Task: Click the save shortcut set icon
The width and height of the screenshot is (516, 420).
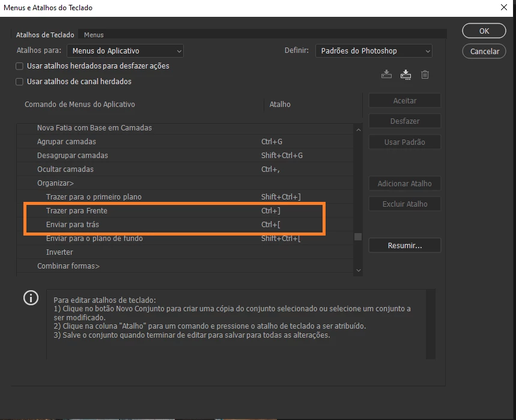Action: click(386, 75)
